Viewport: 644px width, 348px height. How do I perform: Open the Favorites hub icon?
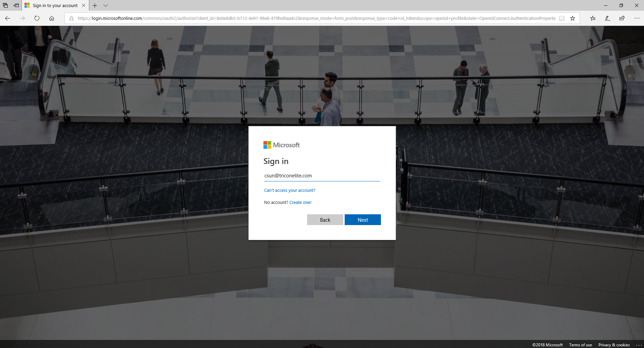(x=593, y=18)
